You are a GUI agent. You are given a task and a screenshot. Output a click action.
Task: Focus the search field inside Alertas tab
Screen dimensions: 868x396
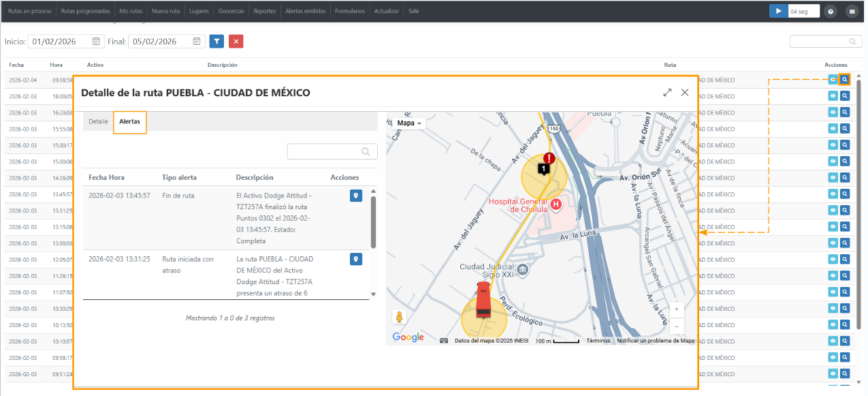click(x=332, y=151)
